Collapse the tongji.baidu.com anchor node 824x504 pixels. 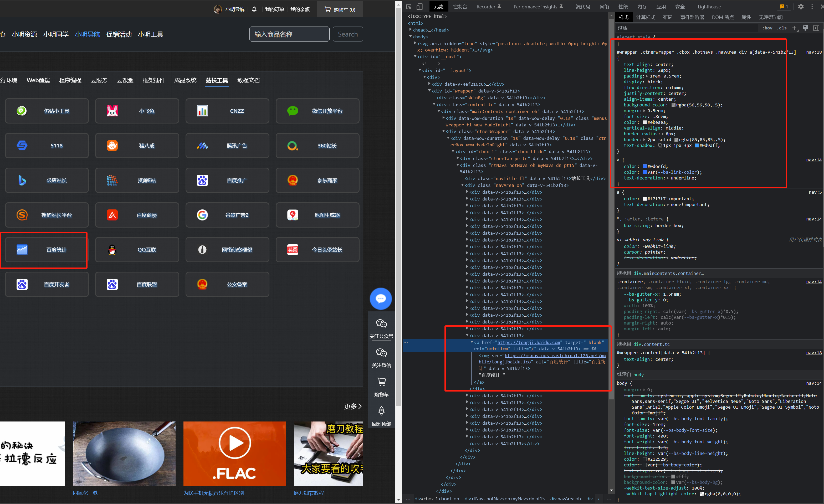pos(472,342)
